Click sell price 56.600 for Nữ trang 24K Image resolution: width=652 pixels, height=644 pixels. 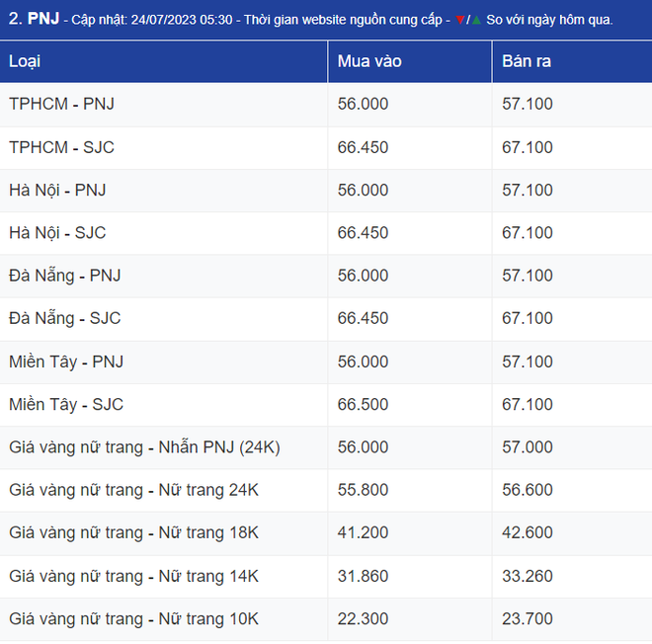tap(528, 490)
